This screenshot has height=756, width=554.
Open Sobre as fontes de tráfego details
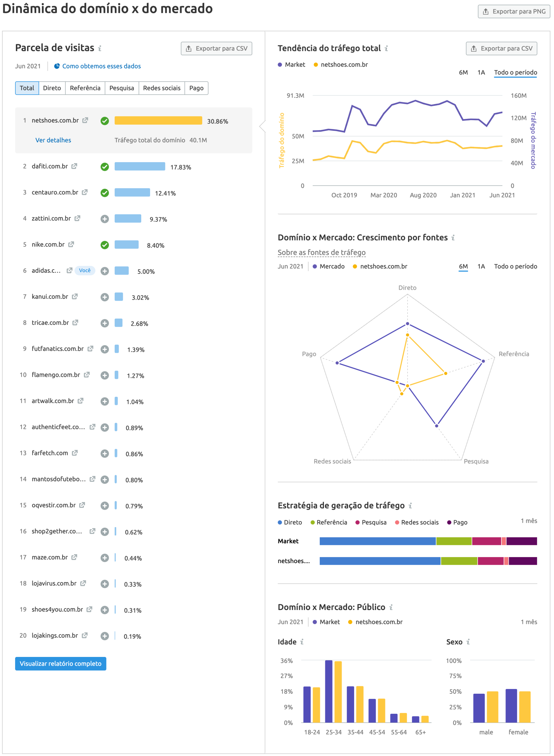(x=322, y=252)
